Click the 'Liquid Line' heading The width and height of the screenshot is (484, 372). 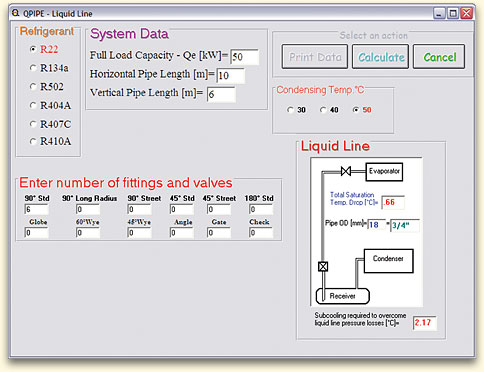[335, 146]
